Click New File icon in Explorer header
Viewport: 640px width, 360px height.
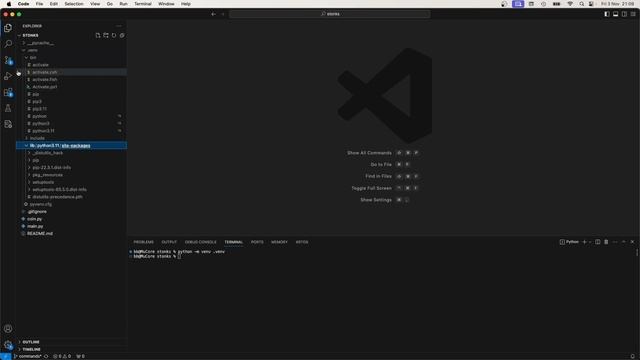98,36
